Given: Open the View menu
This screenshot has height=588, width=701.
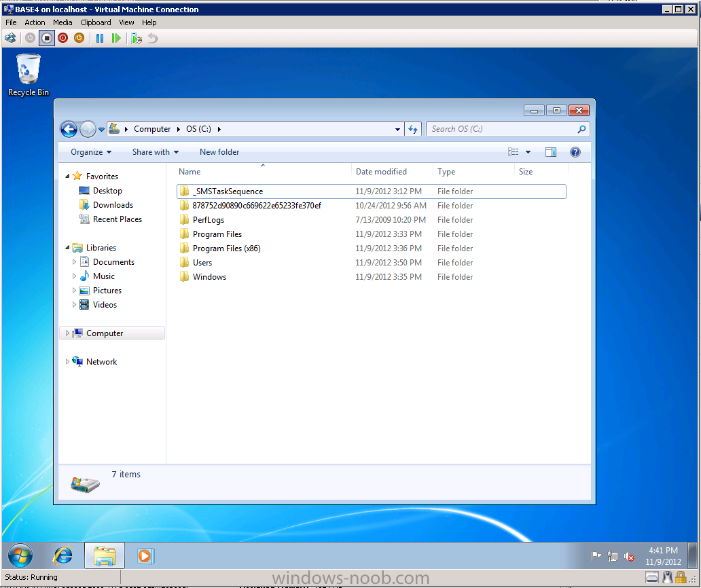Looking at the screenshot, I should pos(126,22).
